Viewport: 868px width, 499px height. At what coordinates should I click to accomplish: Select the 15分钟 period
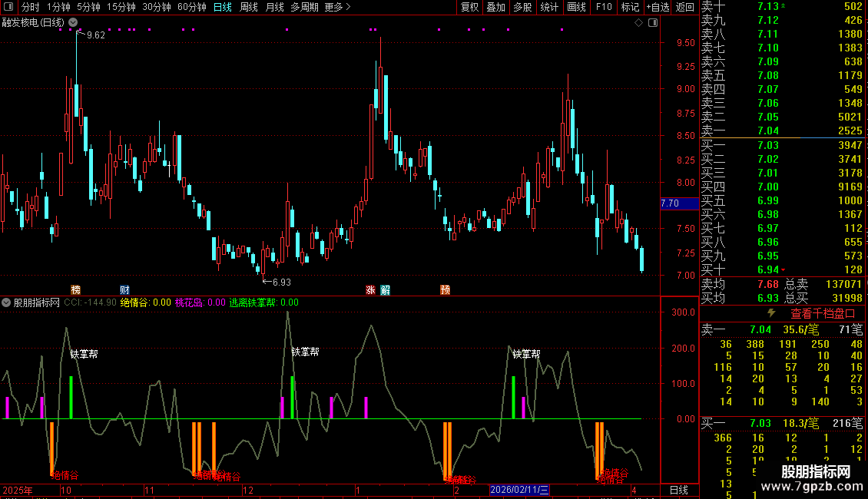click(121, 7)
